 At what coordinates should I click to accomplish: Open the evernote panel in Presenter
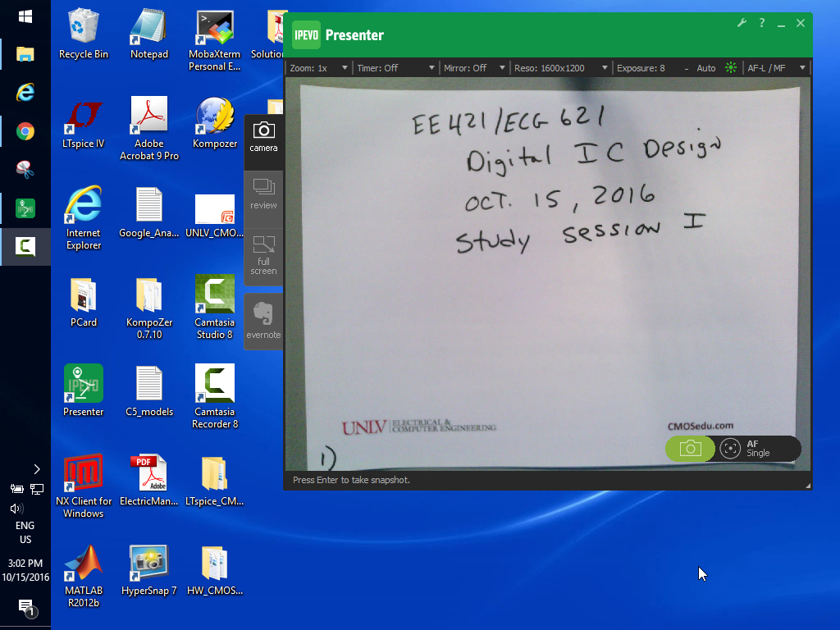[x=263, y=321]
